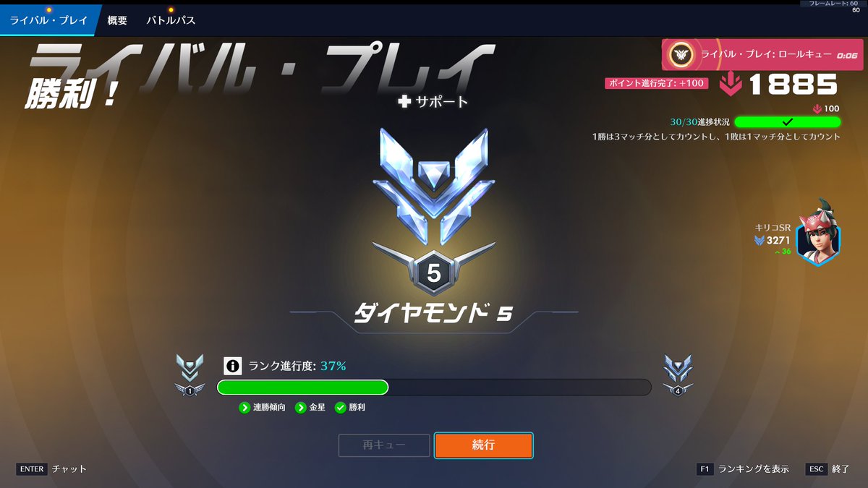Click ESC 終了 to exit
Viewport: 868px width, 488px height.
827,468
